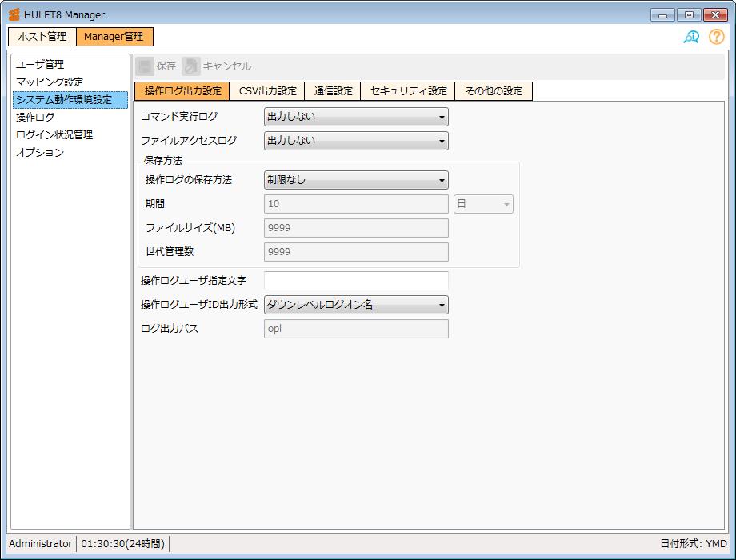The image size is (736, 560).
Task: Open the セキュリティ設定 tab
Action: pyautogui.click(x=408, y=91)
